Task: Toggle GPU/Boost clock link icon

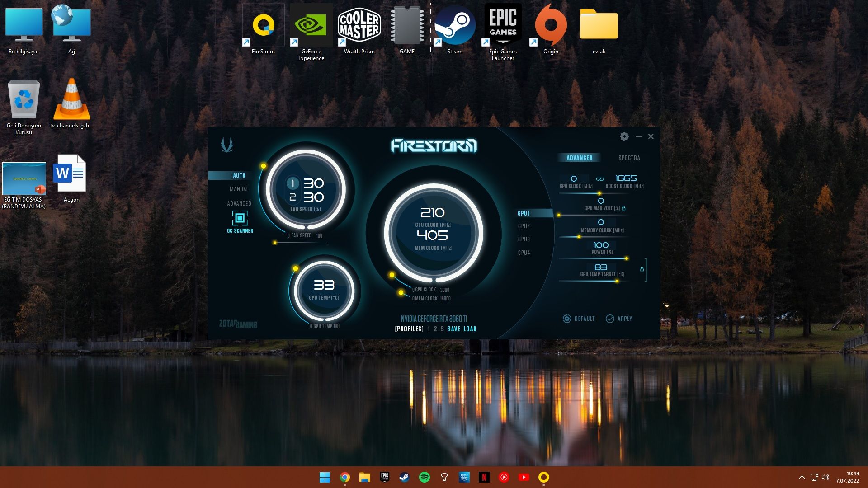Action: 600,179
